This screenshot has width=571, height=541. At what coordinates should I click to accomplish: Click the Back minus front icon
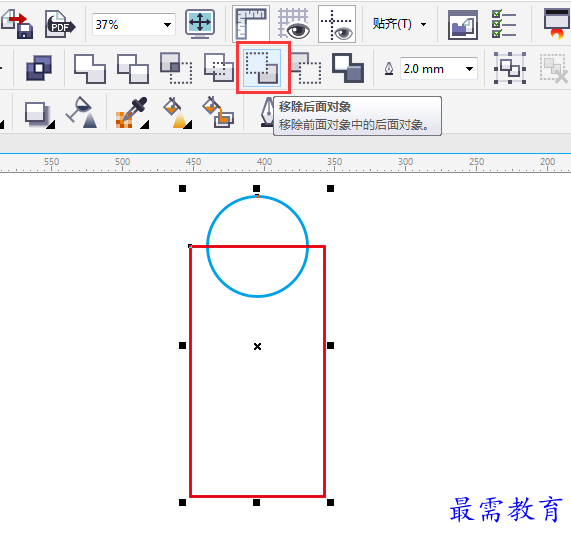(306, 68)
